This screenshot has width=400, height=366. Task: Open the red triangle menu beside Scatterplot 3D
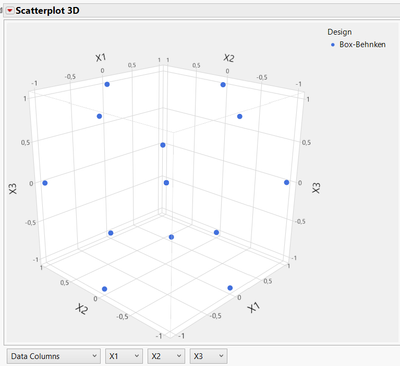pyautogui.click(x=10, y=11)
